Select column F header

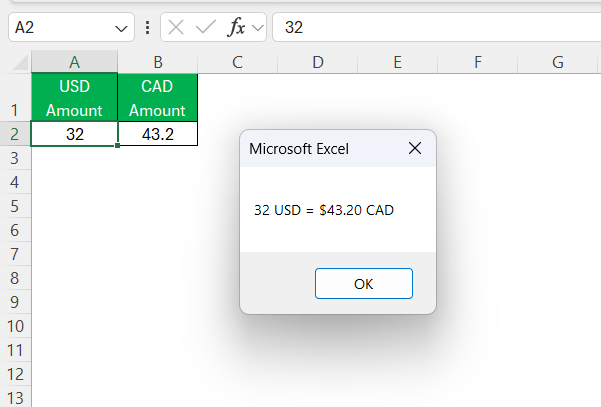pyautogui.click(x=478, y=62)
